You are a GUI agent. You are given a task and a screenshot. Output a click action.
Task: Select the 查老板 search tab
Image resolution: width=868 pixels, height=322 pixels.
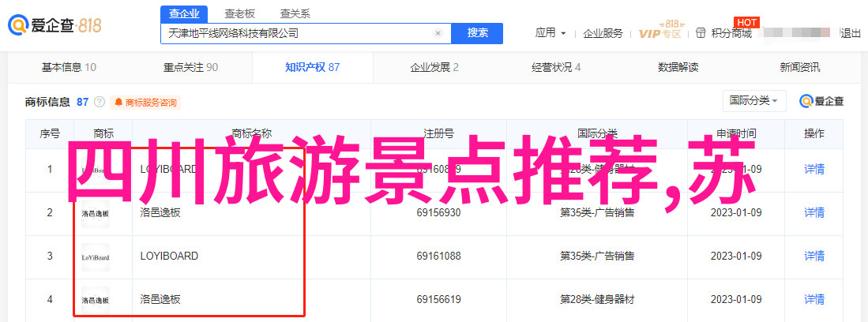click(x=239, y=14)
